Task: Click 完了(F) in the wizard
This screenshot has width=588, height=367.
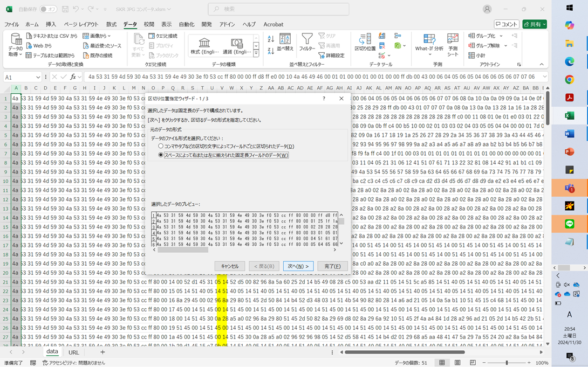Action: [332, 266]
